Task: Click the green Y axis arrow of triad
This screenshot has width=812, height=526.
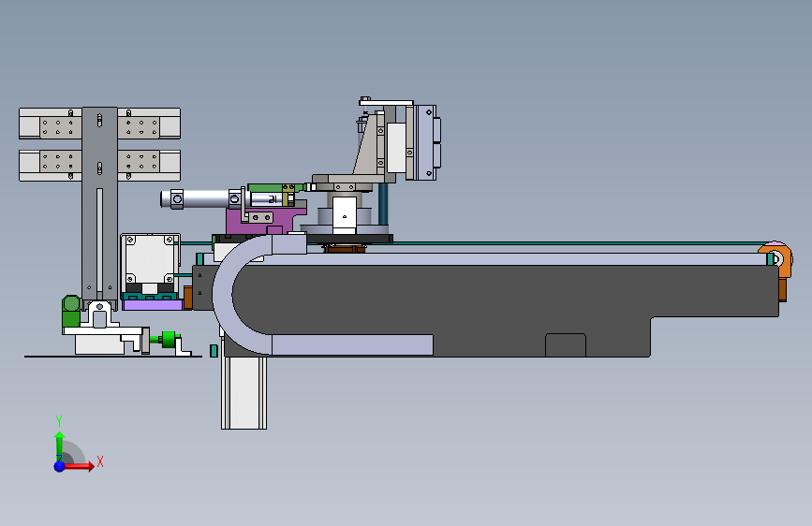Action: click(x=60, y=446)
